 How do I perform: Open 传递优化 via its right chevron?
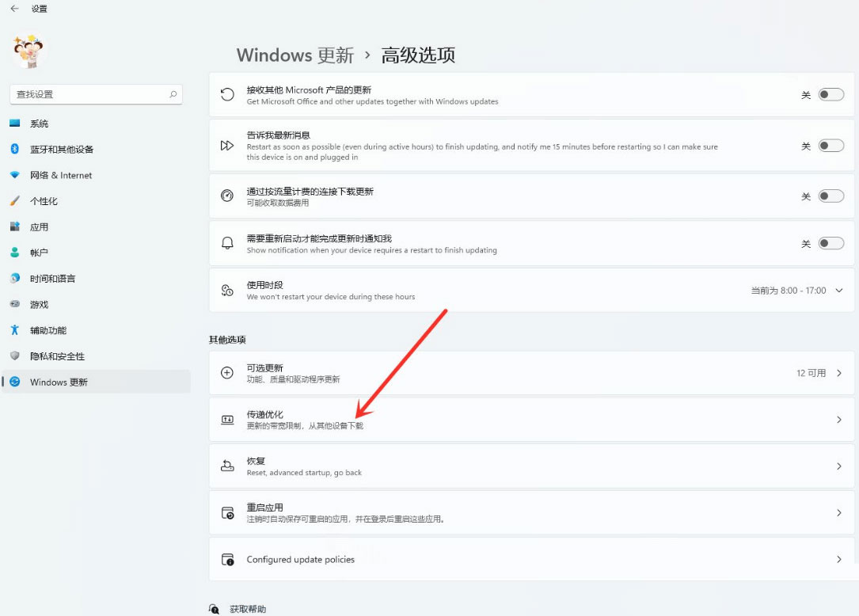pyautogui.click(x=838, y=420)
